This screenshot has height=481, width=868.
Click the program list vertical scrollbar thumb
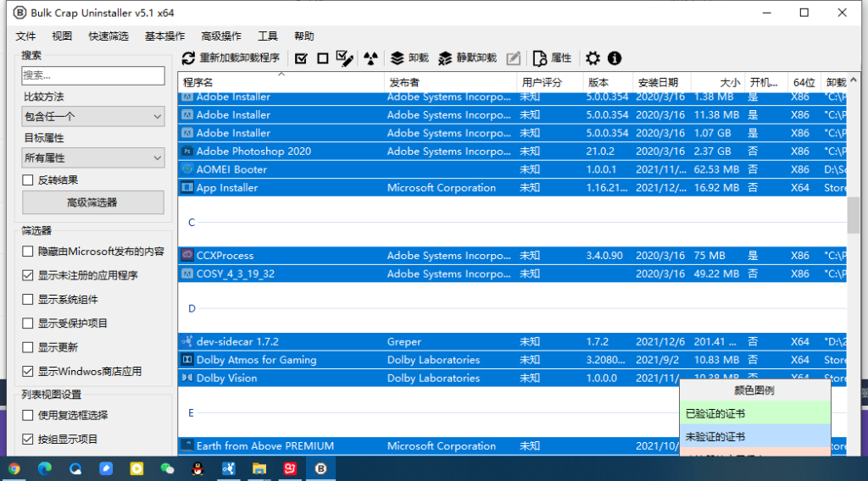(853, 215)
